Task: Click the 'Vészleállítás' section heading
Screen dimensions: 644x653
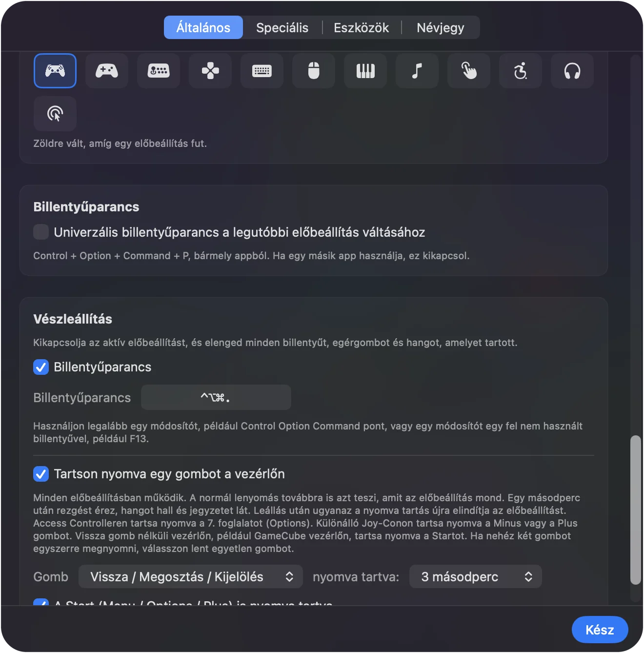Action: [x=73, y=319]
